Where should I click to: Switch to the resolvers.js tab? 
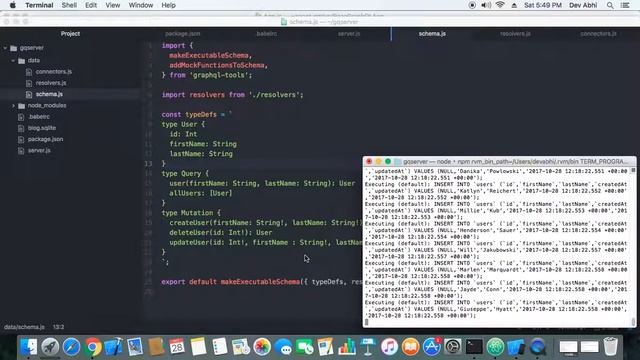tap(516, 34)
